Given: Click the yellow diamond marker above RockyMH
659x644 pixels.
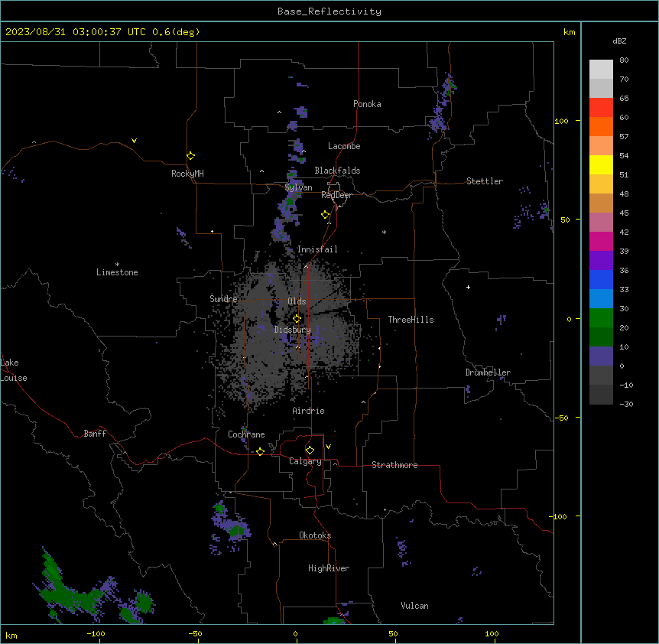Looking at the screenshot, I should coord(190,156).
